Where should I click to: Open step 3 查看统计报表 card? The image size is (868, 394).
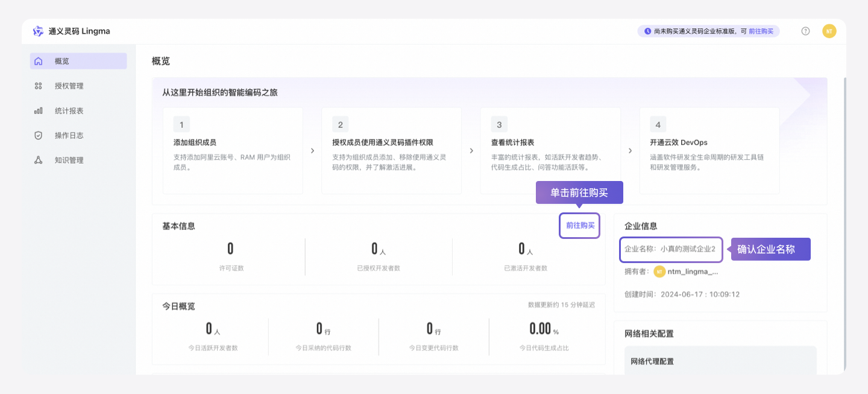pyautogui.click(x=550, y=151)
